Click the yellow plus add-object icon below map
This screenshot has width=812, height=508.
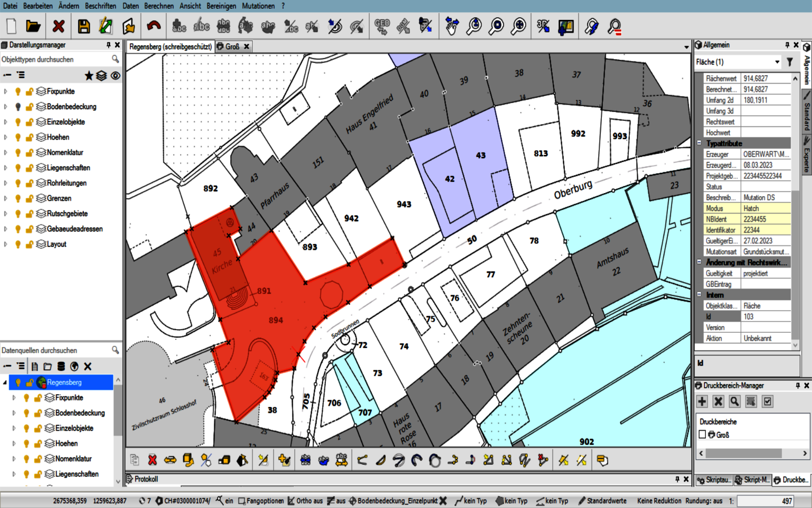(285, 460)
